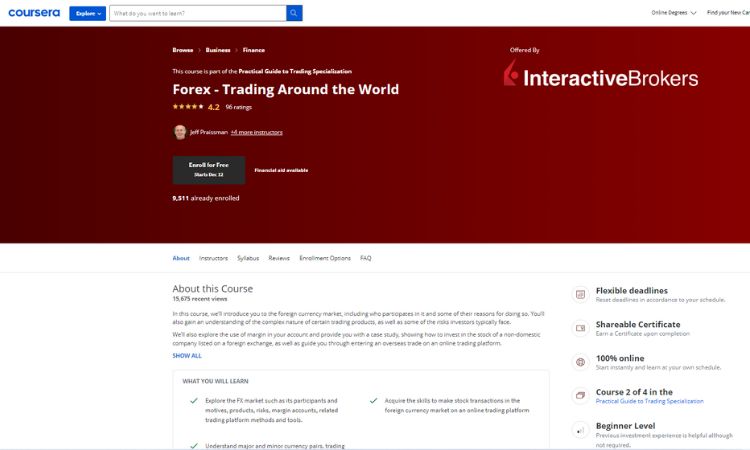Click the checkmark beside 'Explore the FX market'
Image resolution: width=750 pixels, height=450 pixels.
(194, 401)
